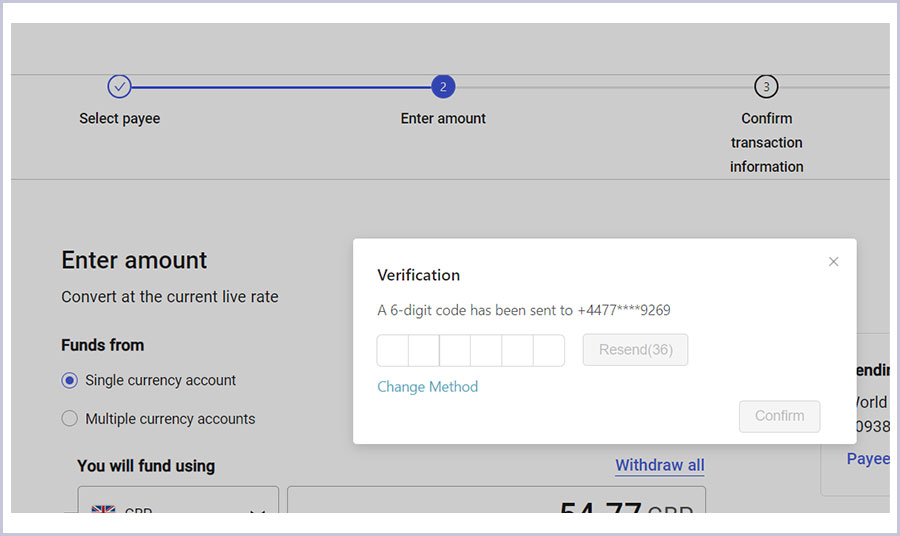Click the last digit box of the code
This screenshot has height=536, width=900.
point(549,350)
